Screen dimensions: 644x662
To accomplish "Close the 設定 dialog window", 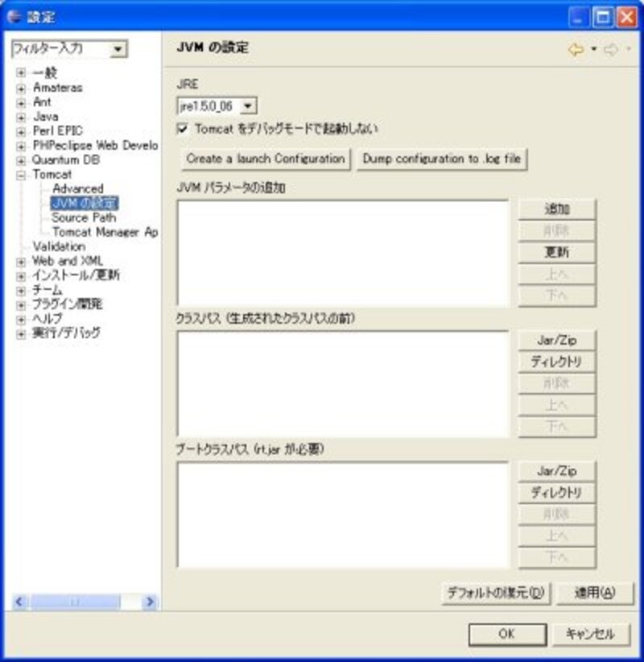I will (x=627, y=18).
